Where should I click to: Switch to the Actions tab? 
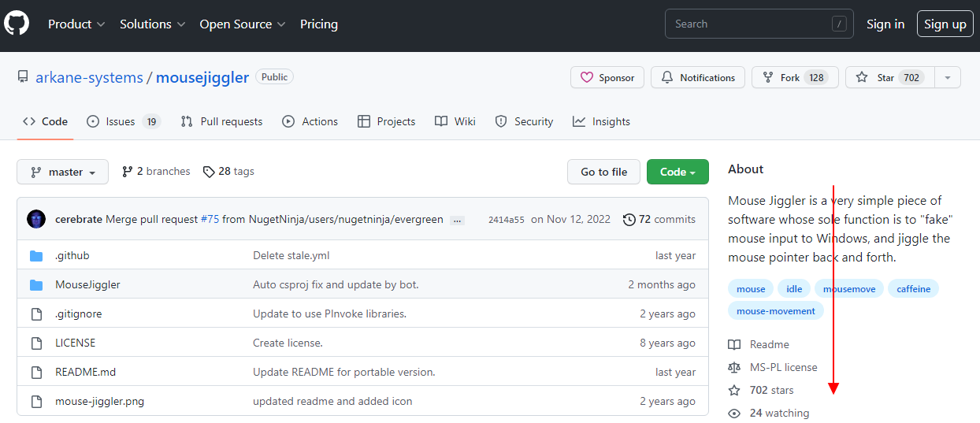pos(310,121)
